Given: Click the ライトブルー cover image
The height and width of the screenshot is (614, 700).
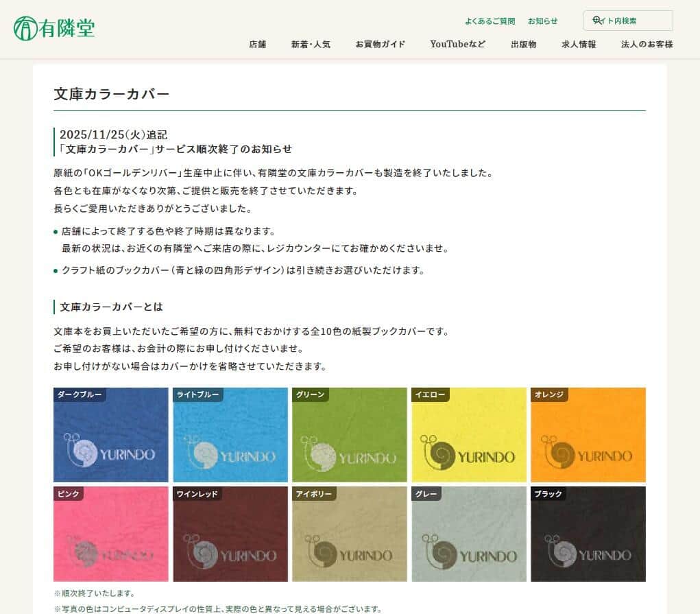Looking at the screenshot, I should click(230, 434).
